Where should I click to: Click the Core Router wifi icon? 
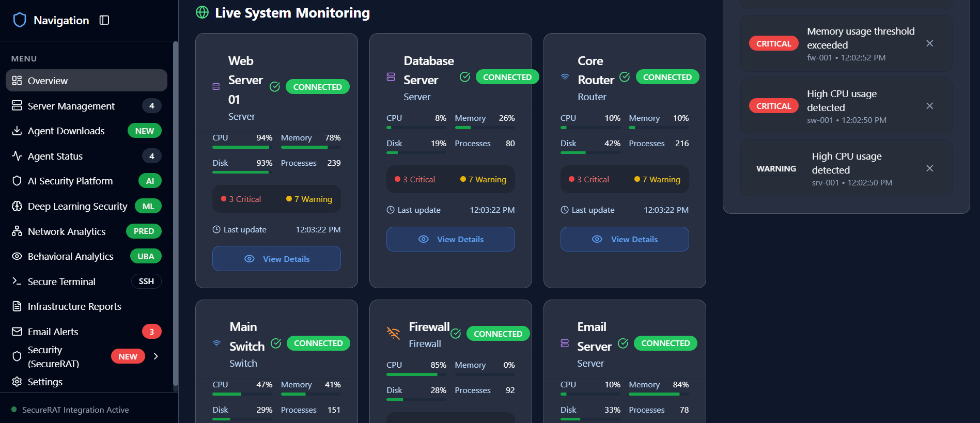[565, 77]
